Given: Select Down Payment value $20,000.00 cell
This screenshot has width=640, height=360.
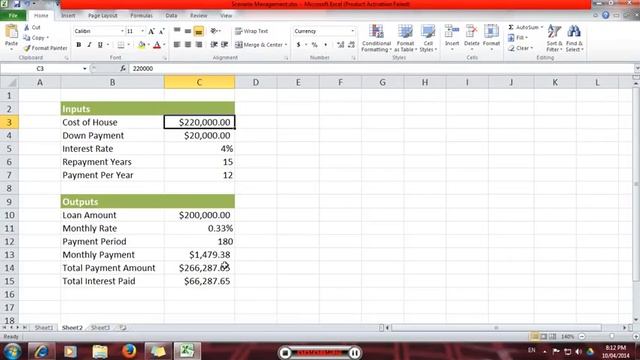Looking at the screenshot, I should (200, 136).
